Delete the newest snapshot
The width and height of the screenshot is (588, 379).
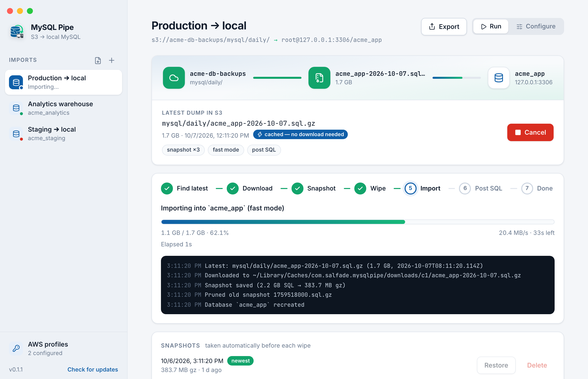coord(537,365)
